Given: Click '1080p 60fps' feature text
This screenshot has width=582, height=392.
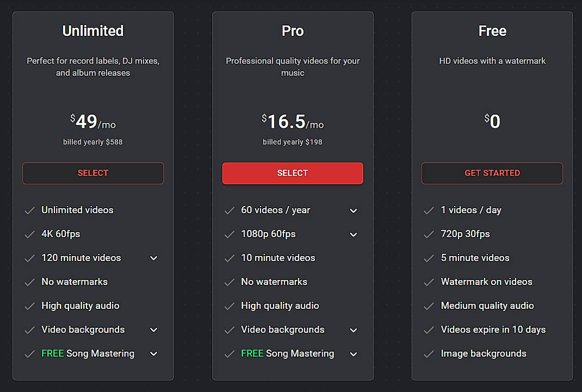Looking at the screenshot, I should 268,234.
